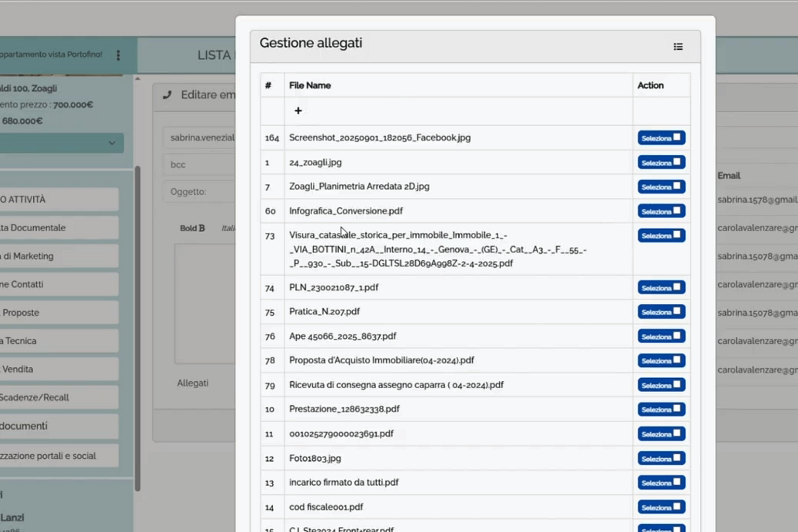Click row number 164 in attachments table
This screenshot has width=798, height=532.
(x=272, y=138)
